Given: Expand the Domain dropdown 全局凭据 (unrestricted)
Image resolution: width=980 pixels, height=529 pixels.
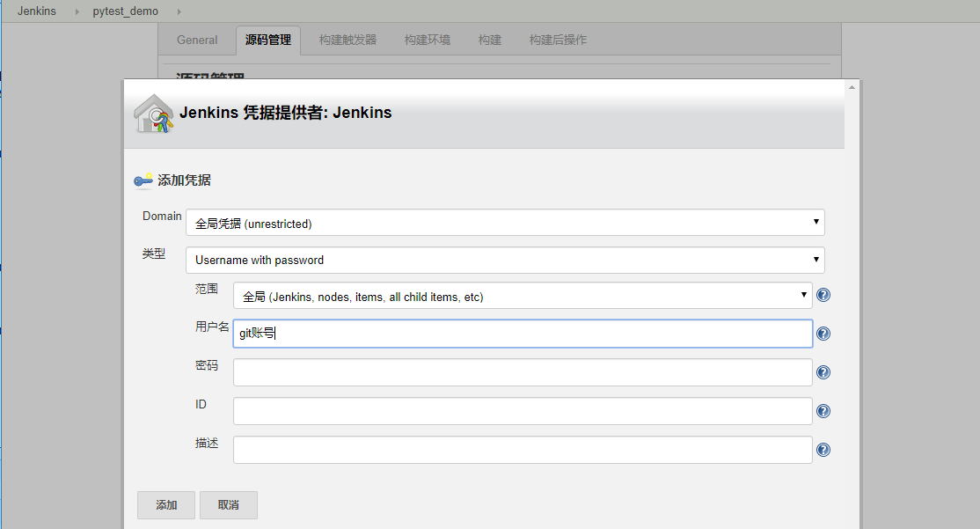Looking at the screenshot, I should (x=505, y=223).
